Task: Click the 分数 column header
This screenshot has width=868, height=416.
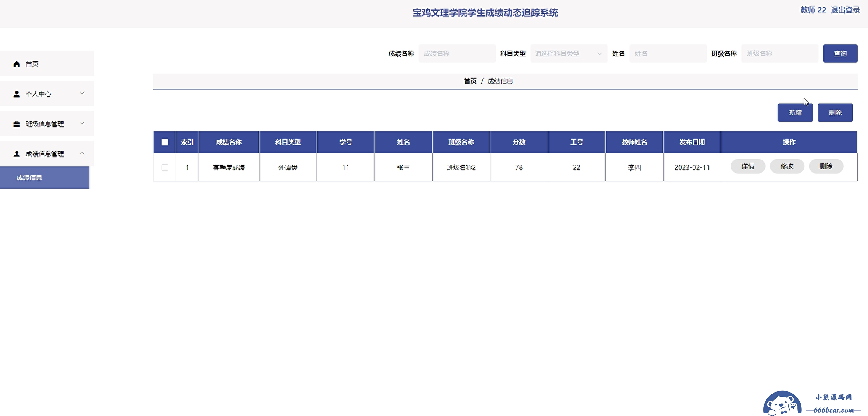Action: click(519, 142)
